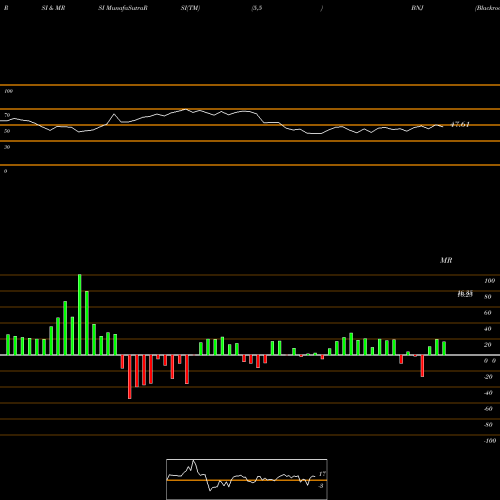Click the 30 level label on RSI axis
The image size is (500, 500).
(7, 147)
